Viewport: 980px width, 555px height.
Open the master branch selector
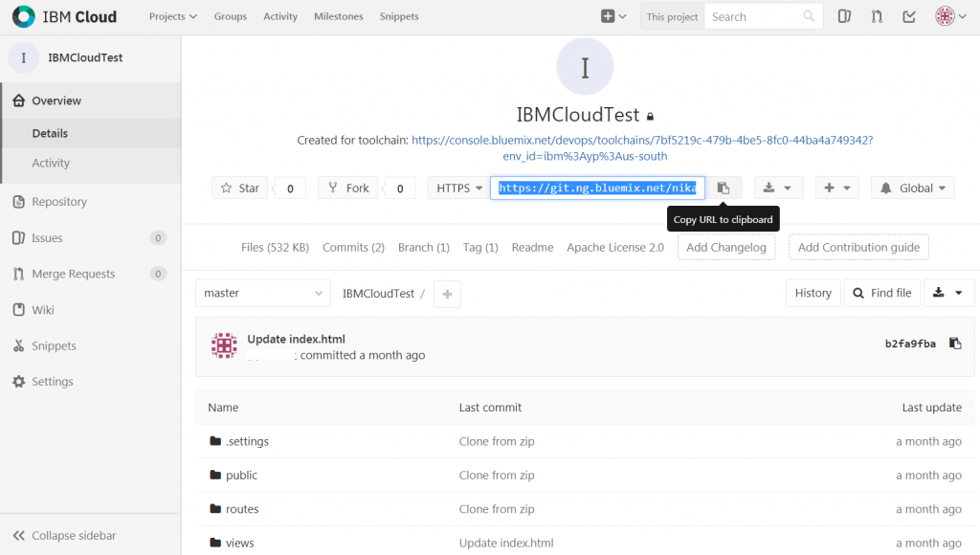[x=262, y=293]
